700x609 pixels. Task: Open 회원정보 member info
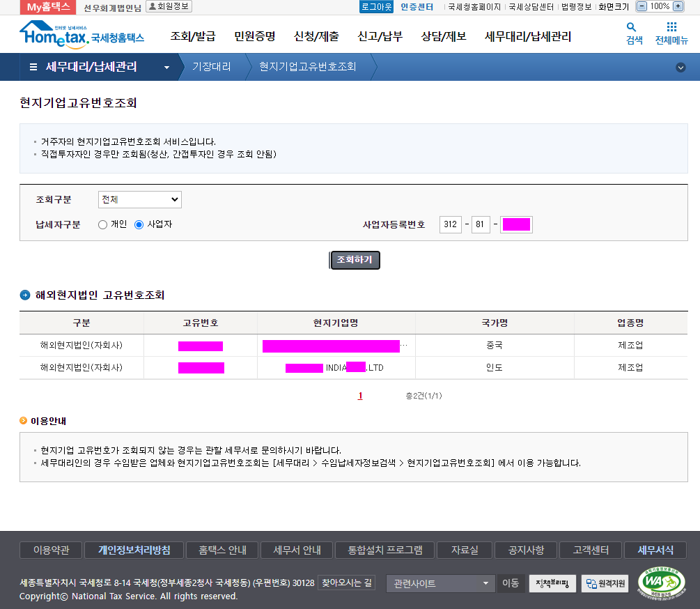pos(169,6)
